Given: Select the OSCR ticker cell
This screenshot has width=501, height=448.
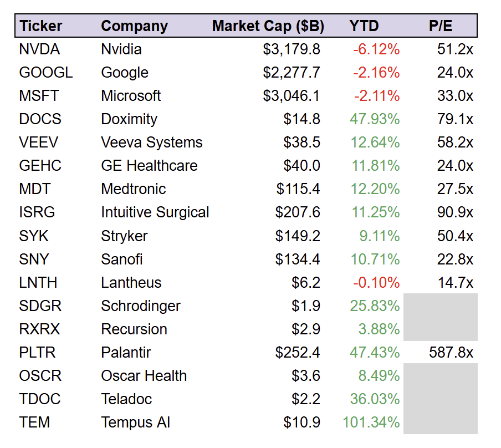Looking at the screenshot, I should pyautogui.click(x=39, y=375).
